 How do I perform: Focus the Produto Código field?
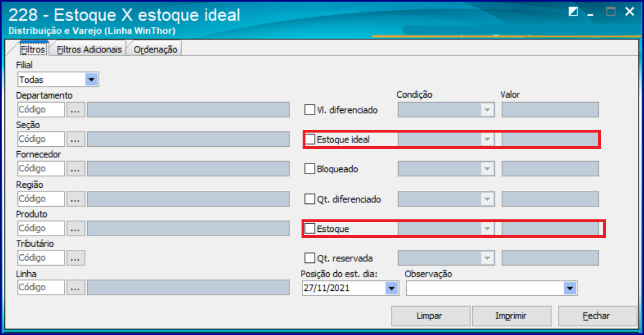click(41, 229)
